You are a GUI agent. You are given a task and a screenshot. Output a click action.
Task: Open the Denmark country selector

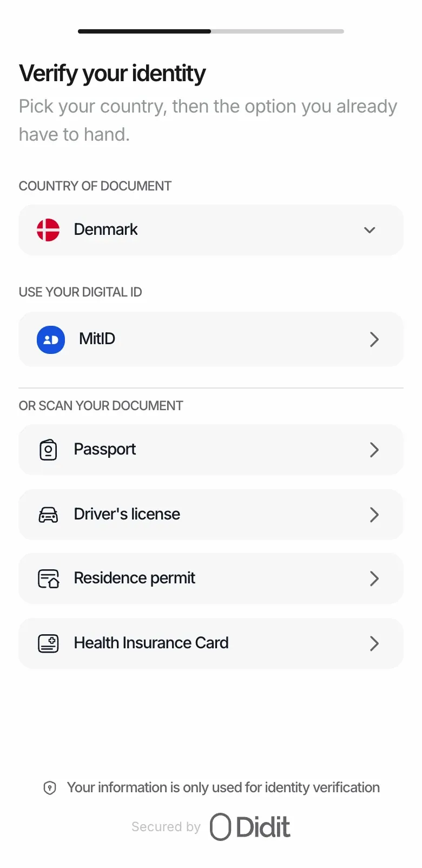211,230
